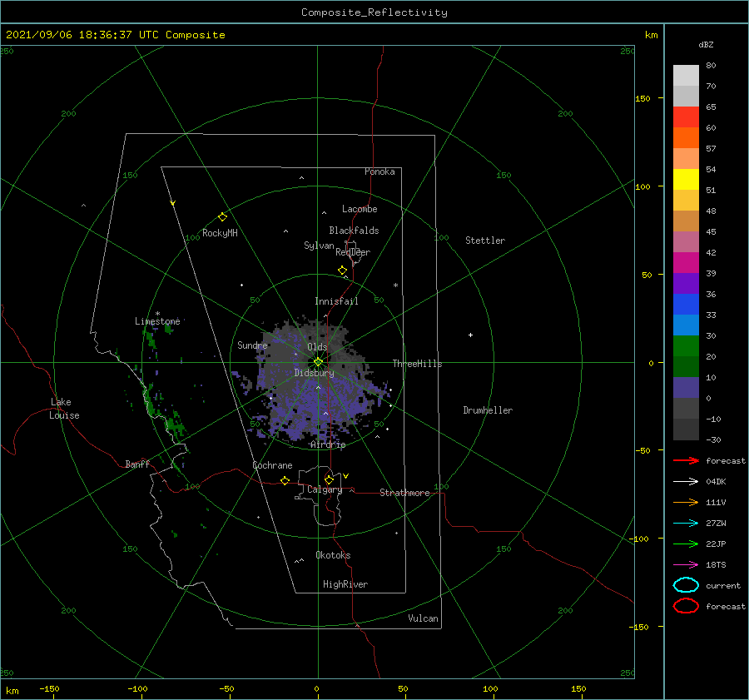
Task: Click the 04DK legend label
Action: pos(716,482)
